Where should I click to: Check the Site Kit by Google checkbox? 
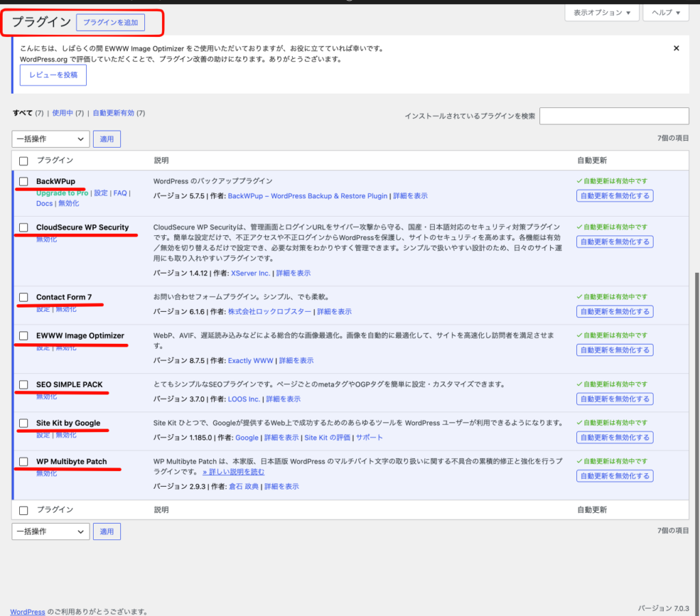tap(24, 423)
